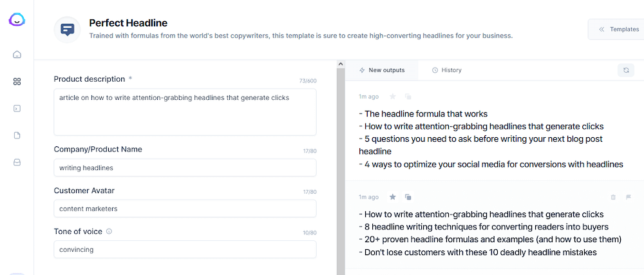Image resolution: width=644 pixels, height=275 pixels.
Task: Refresh outputs with the reload button
Action: point(625,70)
